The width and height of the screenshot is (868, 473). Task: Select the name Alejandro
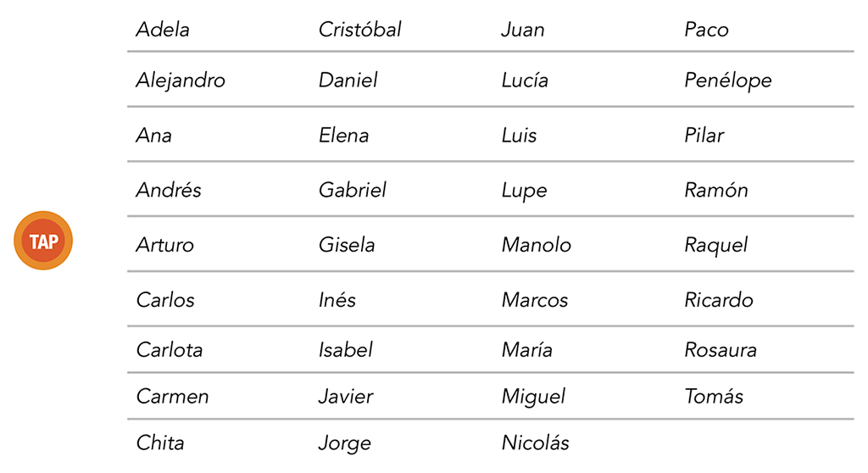point(181,81)
